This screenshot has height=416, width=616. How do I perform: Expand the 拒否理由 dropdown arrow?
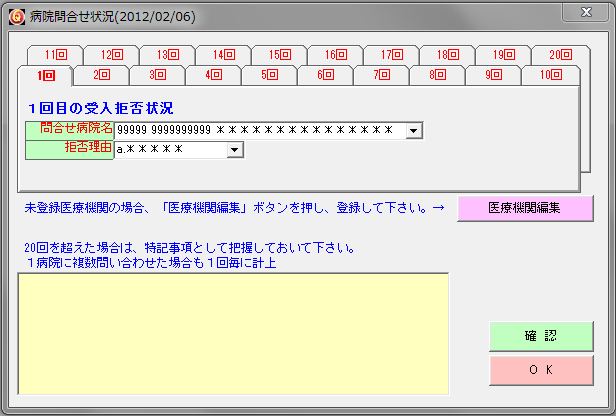tap(235, 150)
